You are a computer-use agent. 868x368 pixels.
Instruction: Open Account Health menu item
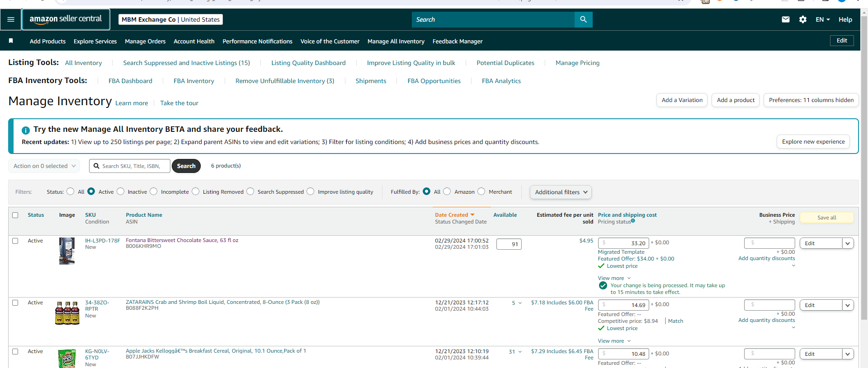(194, 42)
